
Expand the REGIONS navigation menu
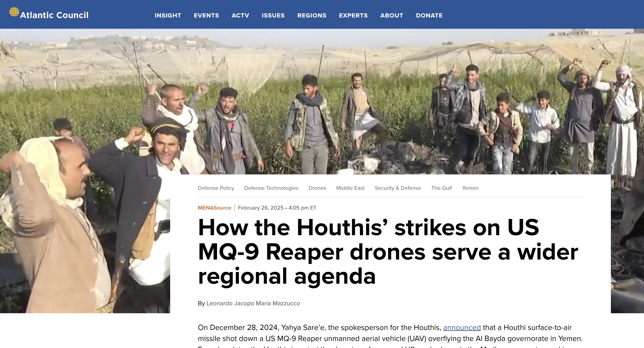point(312,15)
